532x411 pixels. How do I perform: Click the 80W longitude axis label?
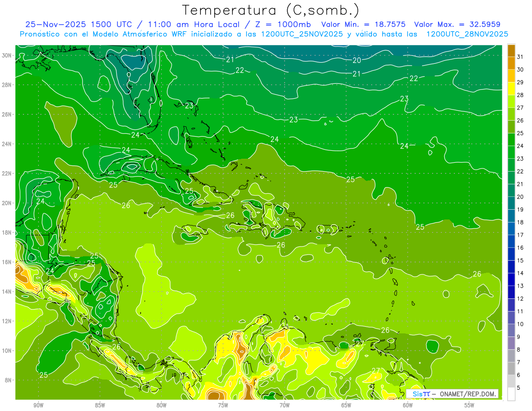click(161, 405)
